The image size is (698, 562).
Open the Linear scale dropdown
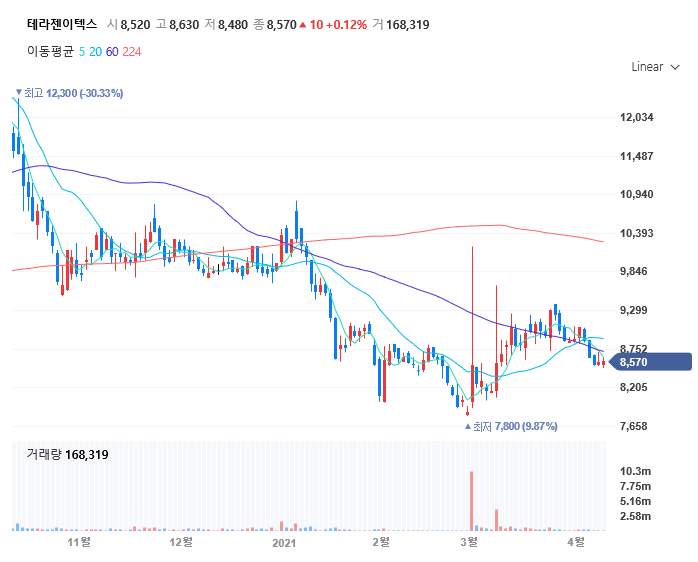click(654, 67)
